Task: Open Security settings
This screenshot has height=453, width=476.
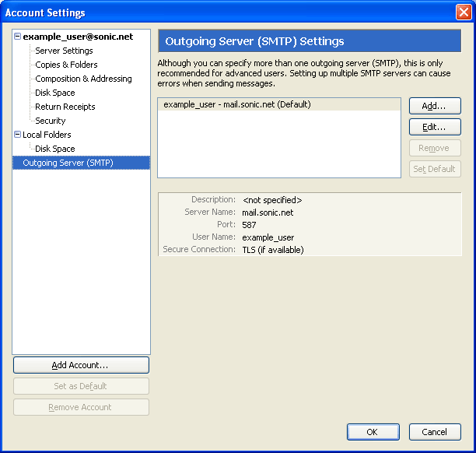Action: pos(50,121)
